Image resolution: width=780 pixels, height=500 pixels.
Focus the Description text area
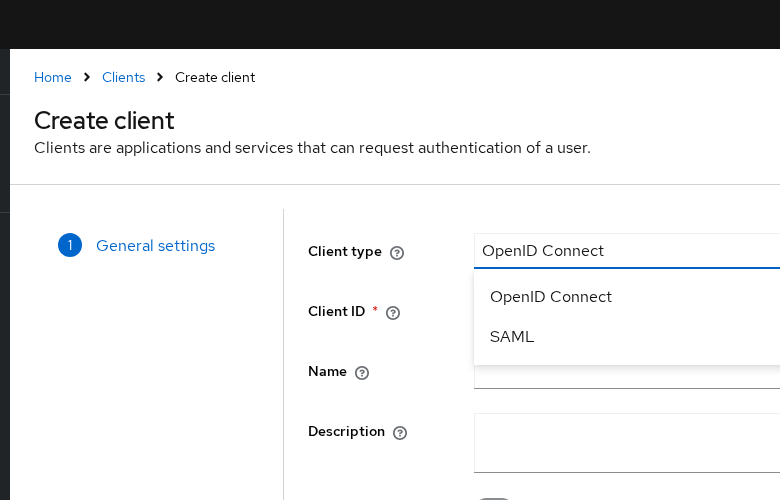627,443
